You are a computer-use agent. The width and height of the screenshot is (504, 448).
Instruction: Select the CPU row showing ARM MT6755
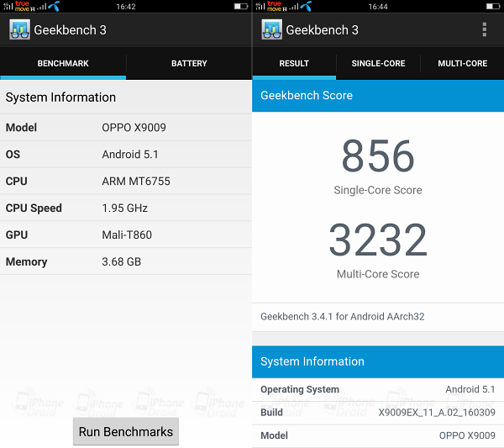(x=126, y=181)
